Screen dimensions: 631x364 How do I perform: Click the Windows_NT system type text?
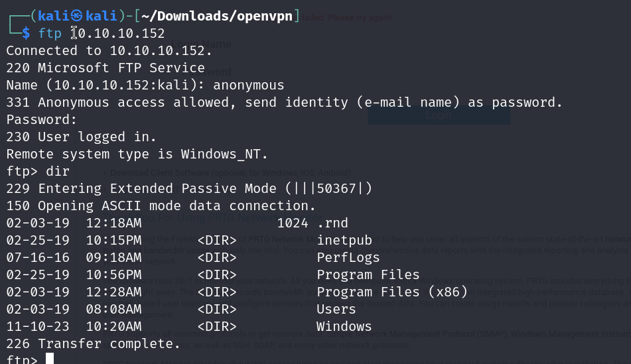coord(224,154)
